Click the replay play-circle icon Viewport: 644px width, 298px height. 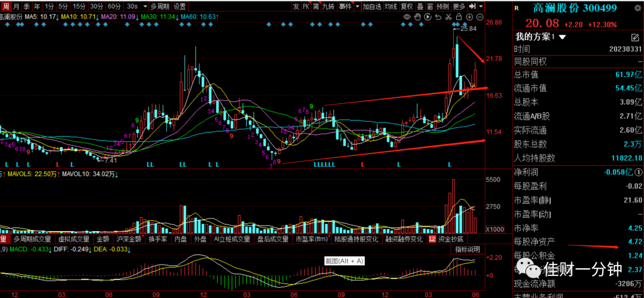click(x=428, y=17)
